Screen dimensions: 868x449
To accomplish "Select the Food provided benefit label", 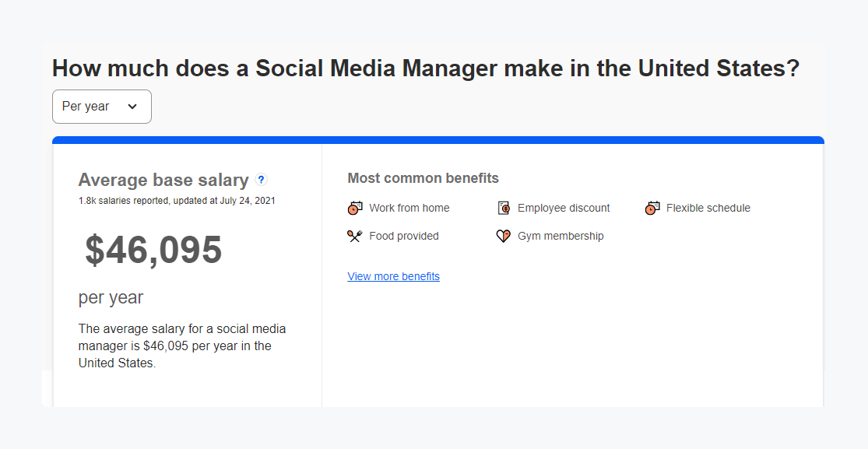I will click(x=404, y=236).
